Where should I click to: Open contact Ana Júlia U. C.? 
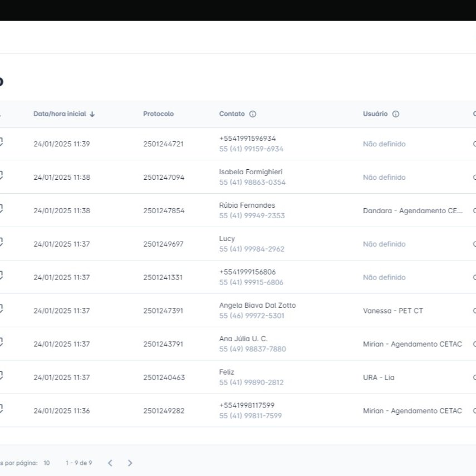click(243, 339)
